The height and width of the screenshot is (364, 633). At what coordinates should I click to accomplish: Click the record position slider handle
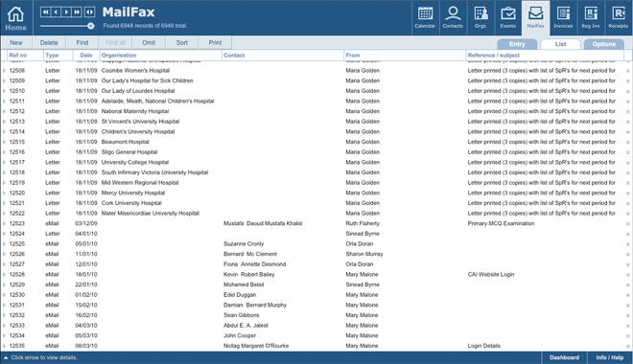tap(91, 26)
